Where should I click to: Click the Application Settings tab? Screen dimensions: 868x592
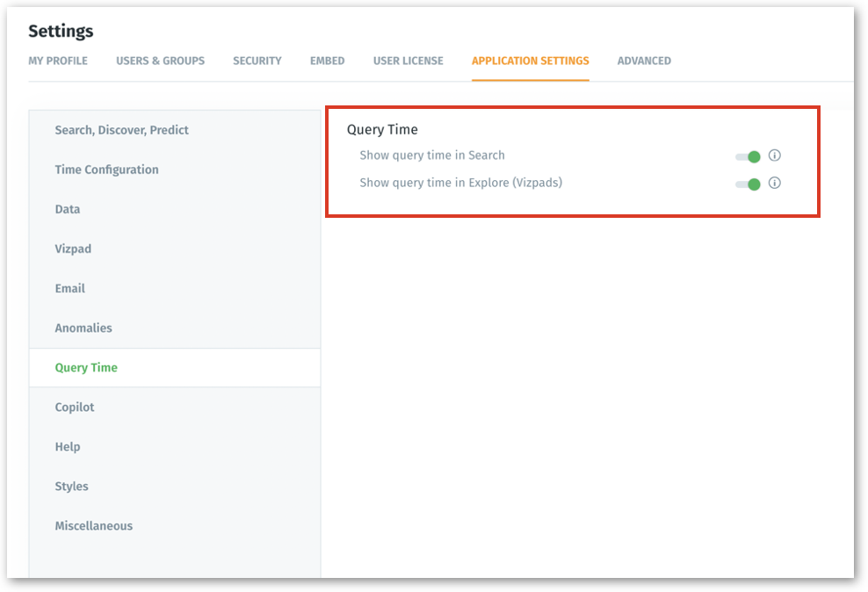pos(530,61)
